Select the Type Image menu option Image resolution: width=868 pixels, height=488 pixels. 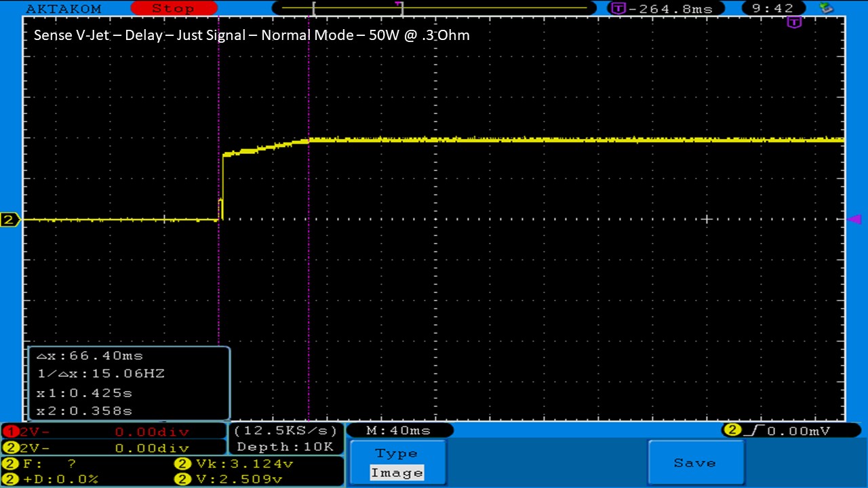click(x=397, y=463)
